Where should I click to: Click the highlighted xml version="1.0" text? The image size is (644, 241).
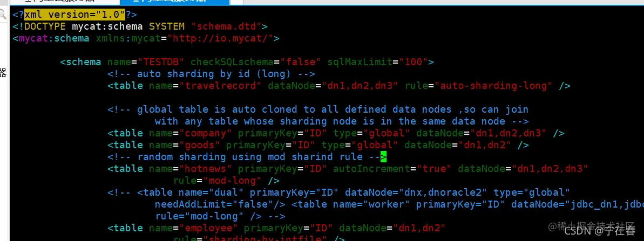coord(74,15)
